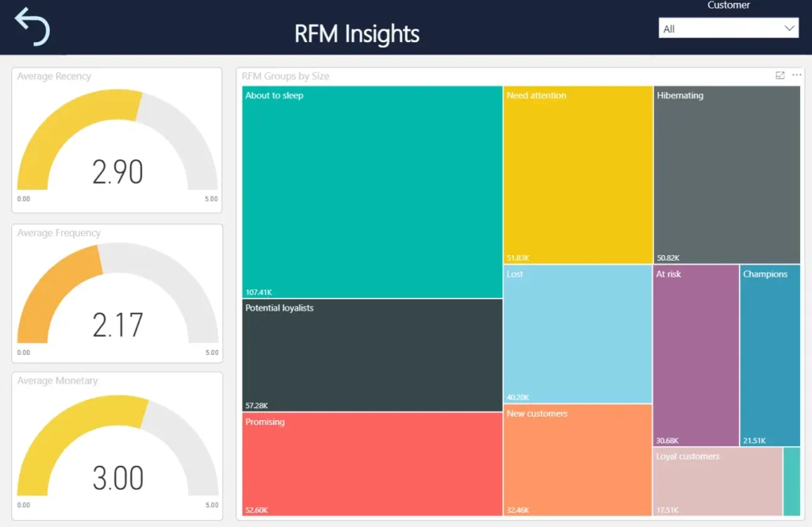The width and height of the screenshot is (812, 527).
Task: Click the back arrow icon
Action: click(32, 26)
